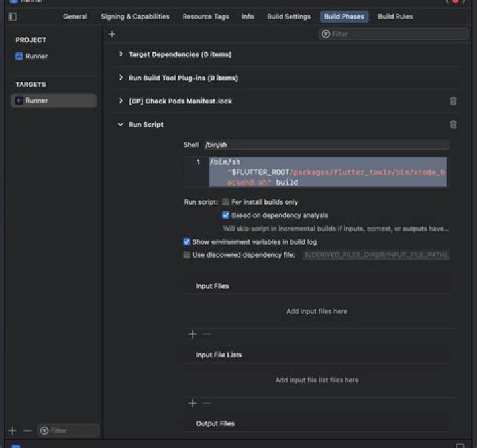The height and width of the screenshot is (448, 477).
Task: Open the General tab
Action: pyautogui.click(x=75, y=17)
